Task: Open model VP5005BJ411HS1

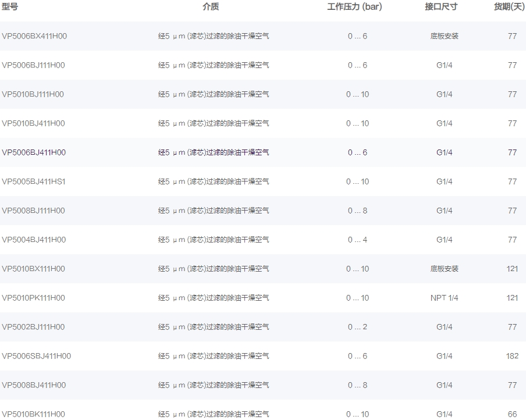Action: [34, 181]
